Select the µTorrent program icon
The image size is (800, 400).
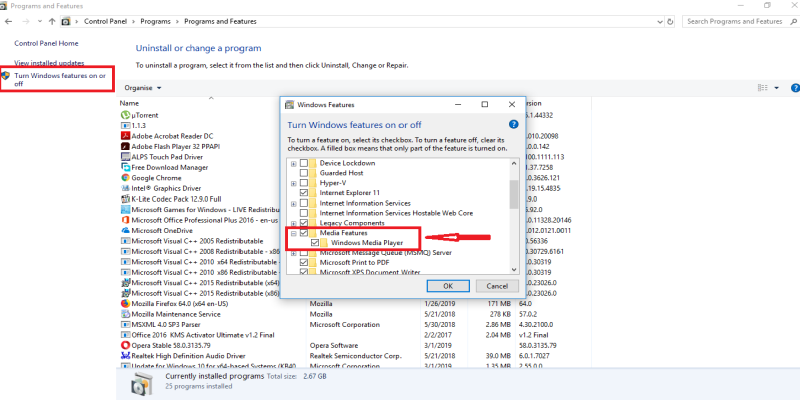click(126, 115)
